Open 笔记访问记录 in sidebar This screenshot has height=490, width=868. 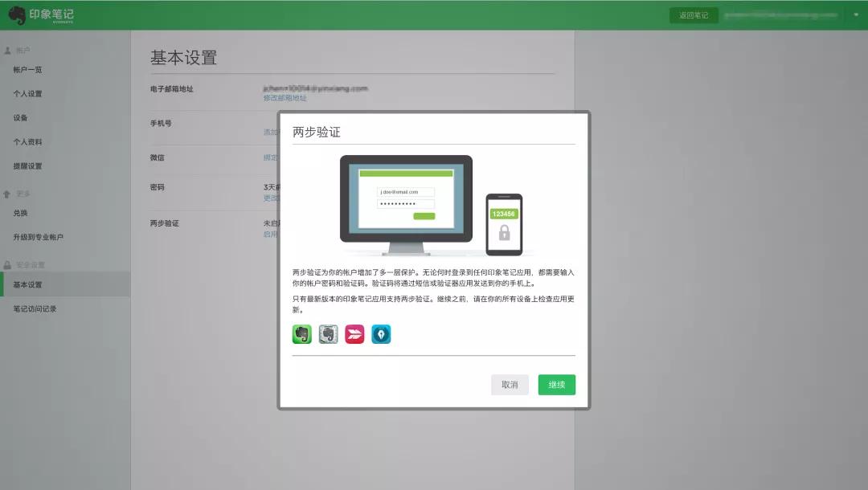click(35, 309)
